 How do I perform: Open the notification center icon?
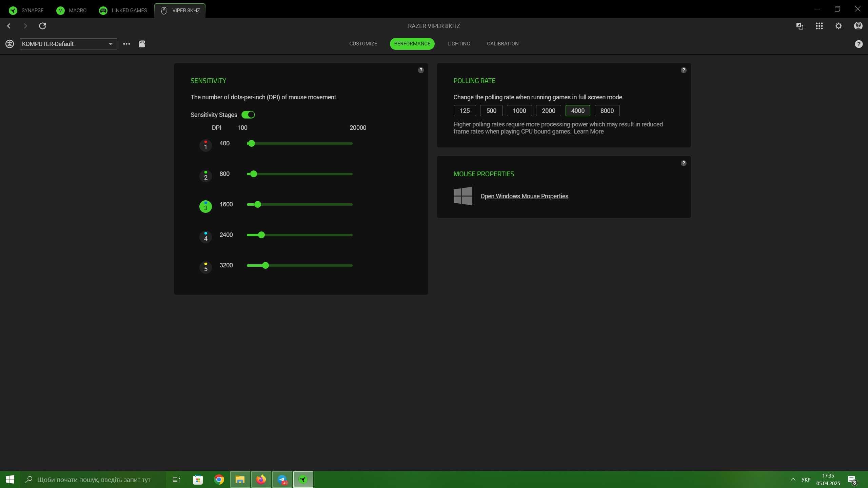click(x=852, y=480)
